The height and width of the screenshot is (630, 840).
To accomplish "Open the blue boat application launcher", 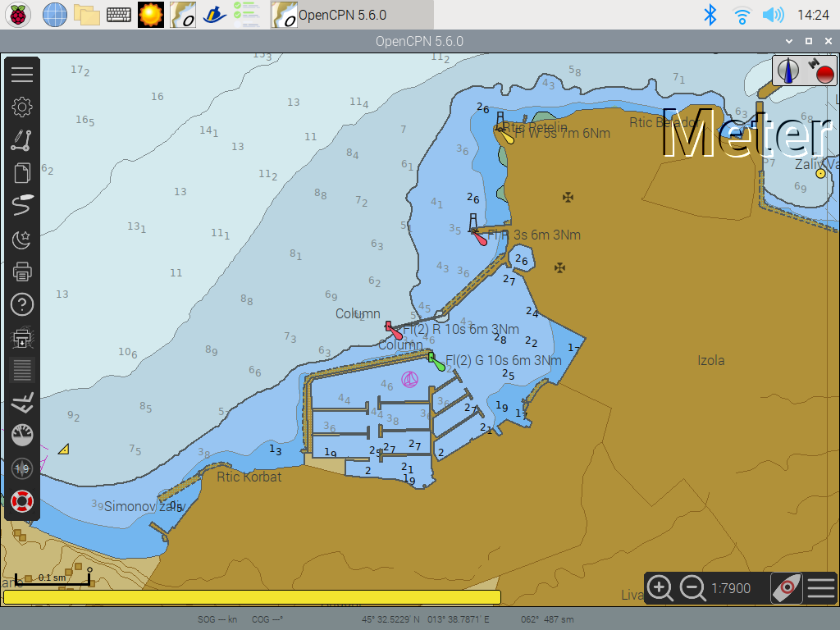I will pyautogui.click(x=215, y=15).
